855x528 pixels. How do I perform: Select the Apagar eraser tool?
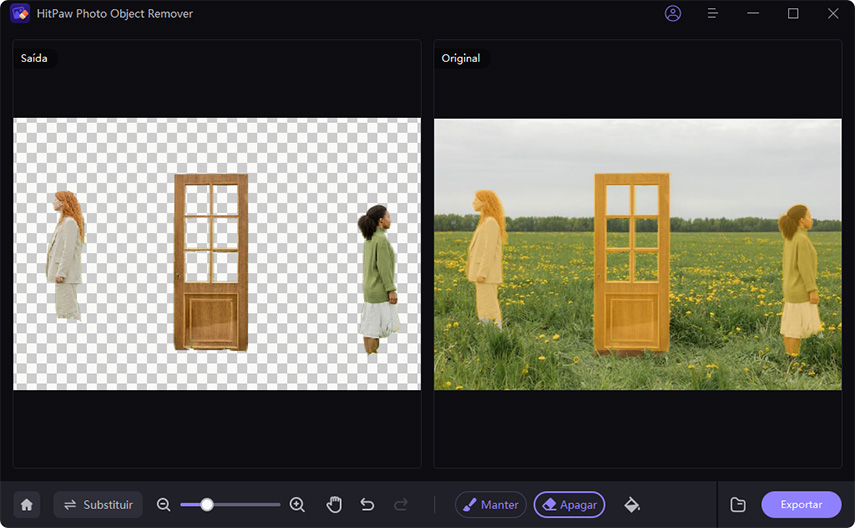(x=570, y=505)
